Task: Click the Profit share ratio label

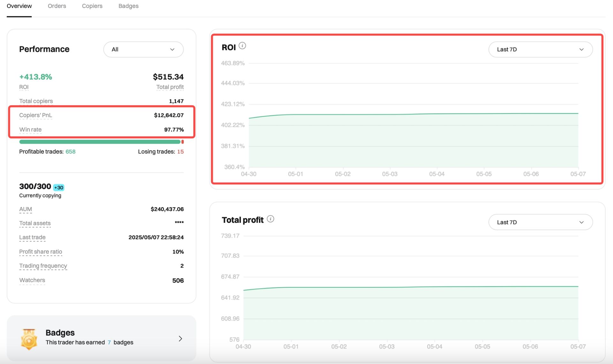Action: click(x=41, y=252)
